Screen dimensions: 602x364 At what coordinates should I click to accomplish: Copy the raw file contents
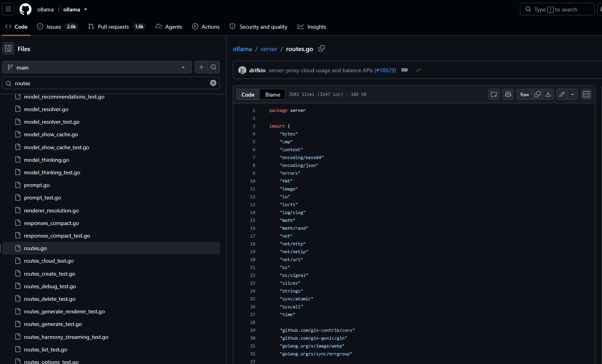coord(538,94)
